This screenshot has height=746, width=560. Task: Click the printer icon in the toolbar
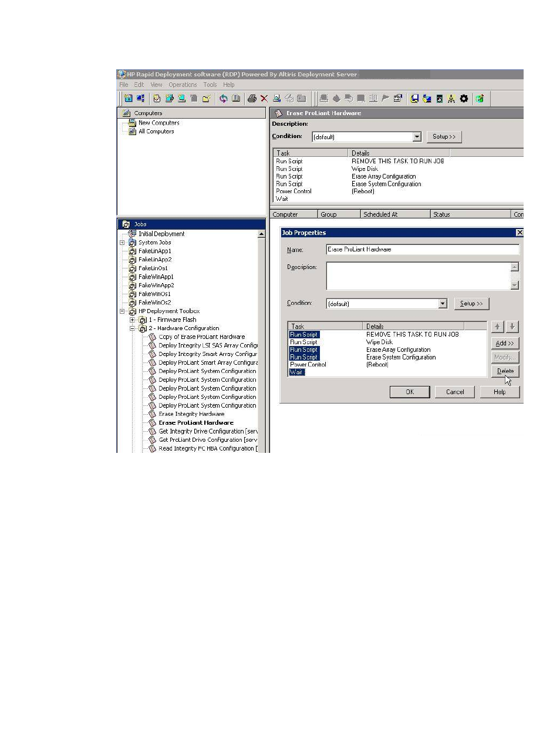tap(252, 99)
